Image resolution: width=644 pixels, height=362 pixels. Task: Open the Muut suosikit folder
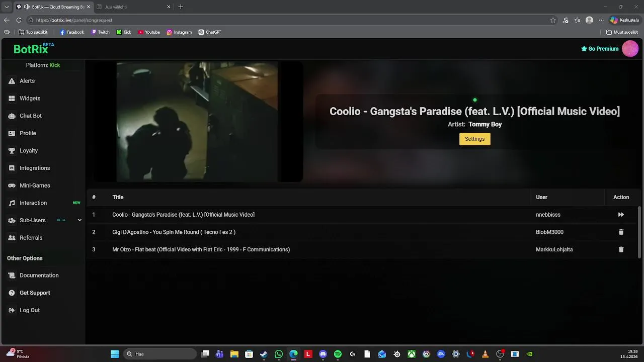622,32
